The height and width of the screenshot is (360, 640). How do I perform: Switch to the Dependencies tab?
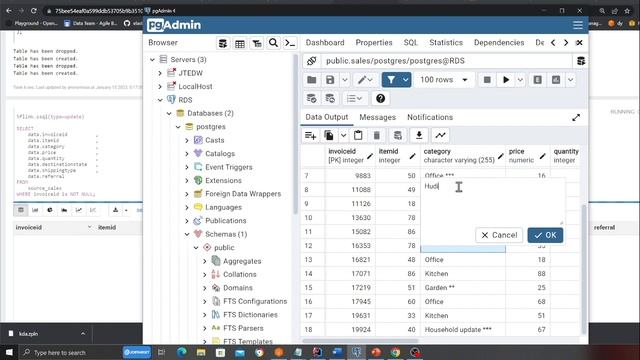tap(499, 43)
